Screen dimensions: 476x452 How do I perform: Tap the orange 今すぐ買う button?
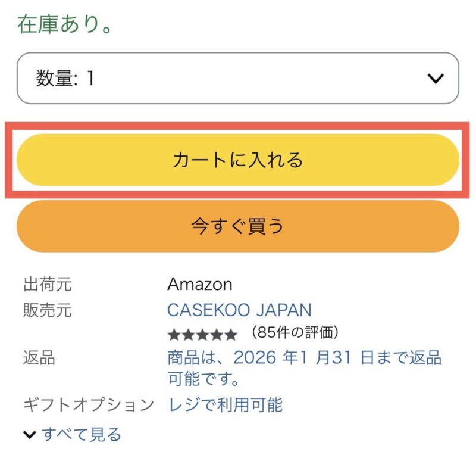coord(238,226)
